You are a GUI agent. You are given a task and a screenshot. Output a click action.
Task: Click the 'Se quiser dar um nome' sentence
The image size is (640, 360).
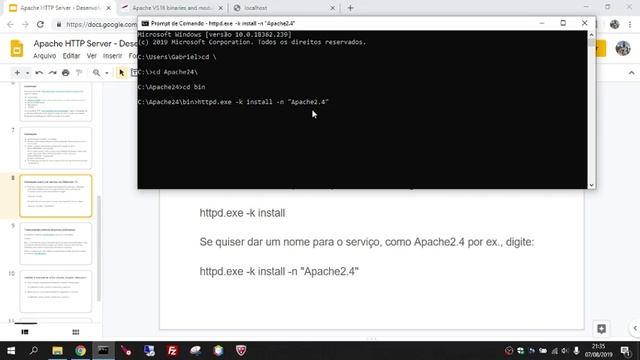click(x=367, y=242)
